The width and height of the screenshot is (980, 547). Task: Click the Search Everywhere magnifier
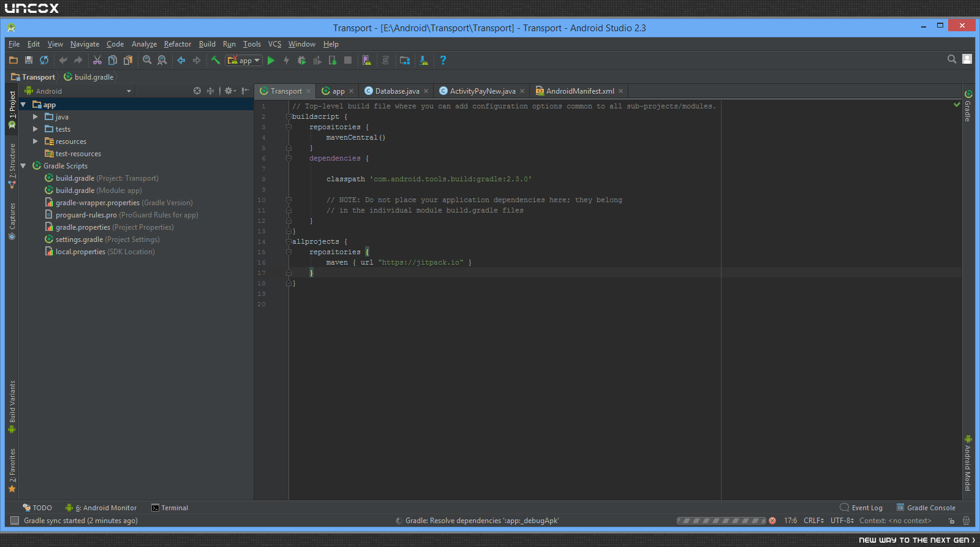pyautogui.click(x=952, y=59)
